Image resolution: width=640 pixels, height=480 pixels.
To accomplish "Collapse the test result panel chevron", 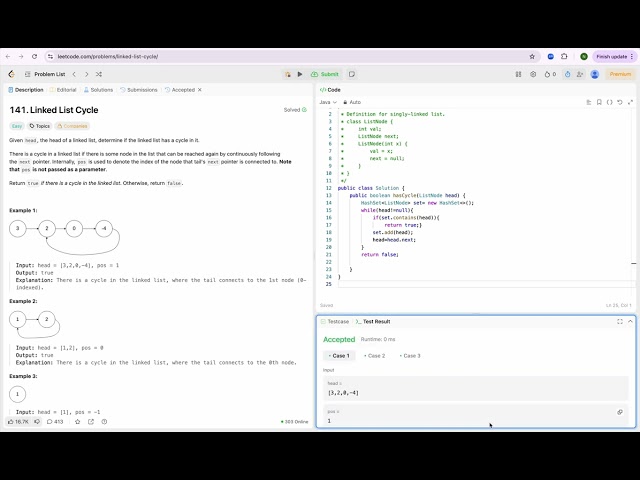I will [x=630, y=322].
